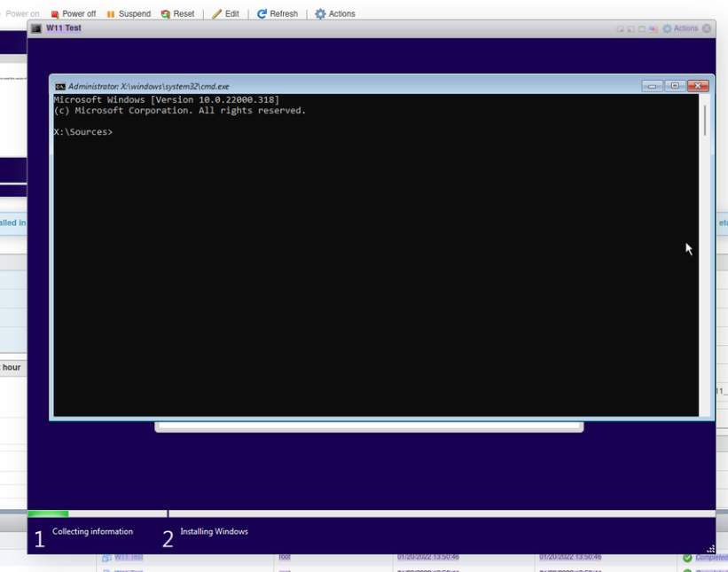728x572 pixels.
Task: Click the third console size icon
Action: click(x=642, y=28)
